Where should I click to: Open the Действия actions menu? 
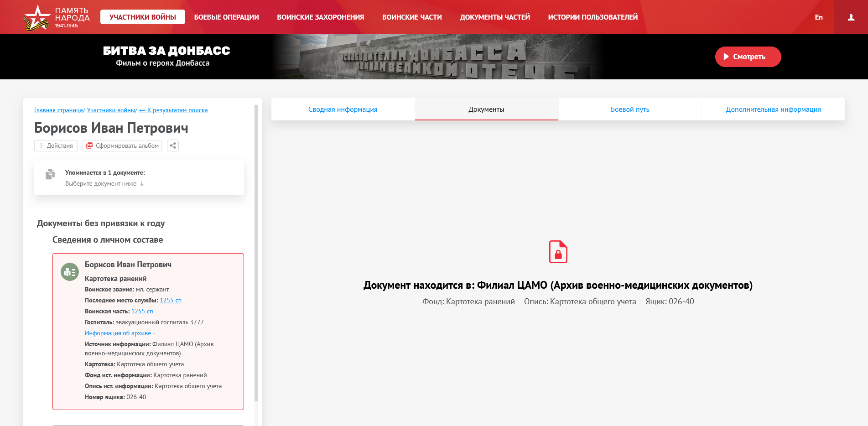(x=56, y=146)
